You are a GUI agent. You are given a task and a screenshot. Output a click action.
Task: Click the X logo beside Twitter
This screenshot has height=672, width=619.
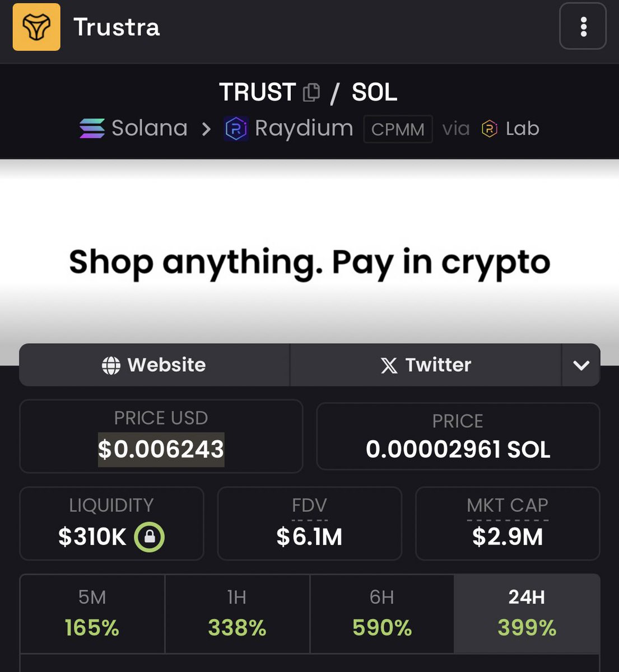coord(389,366)
